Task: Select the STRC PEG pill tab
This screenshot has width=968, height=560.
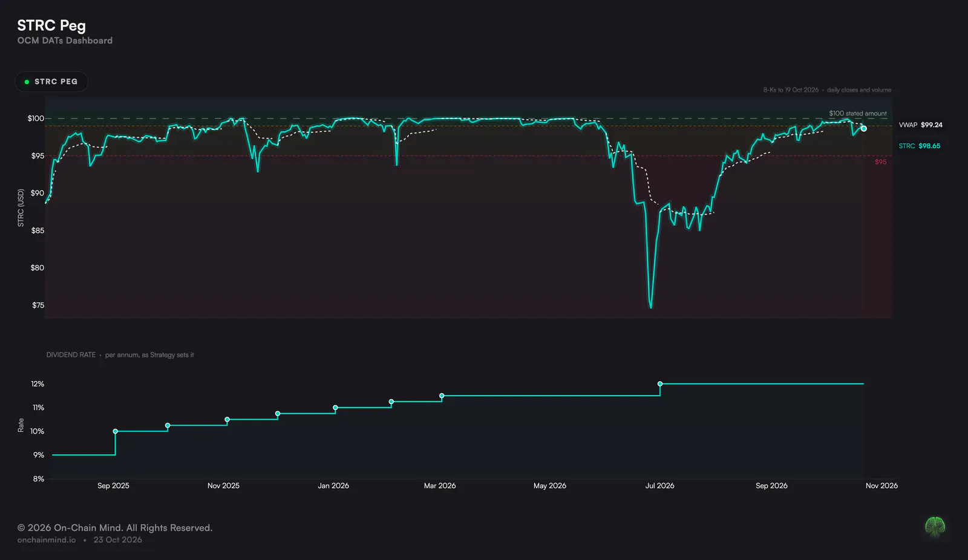Action: (51, 82)
